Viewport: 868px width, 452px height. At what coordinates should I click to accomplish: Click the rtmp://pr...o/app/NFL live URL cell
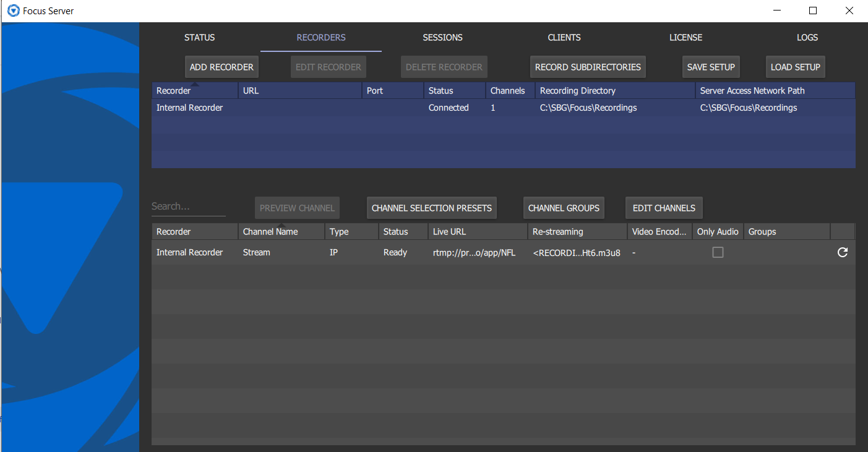click(x=478, y=252)
